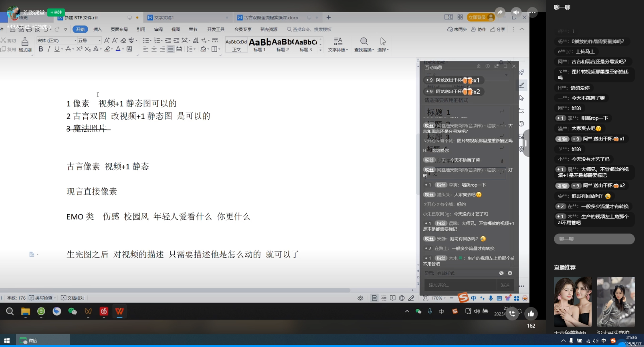Open NetEase Music from the taskbar
Screen dimensions: 644x347
(x=104, y=311)
